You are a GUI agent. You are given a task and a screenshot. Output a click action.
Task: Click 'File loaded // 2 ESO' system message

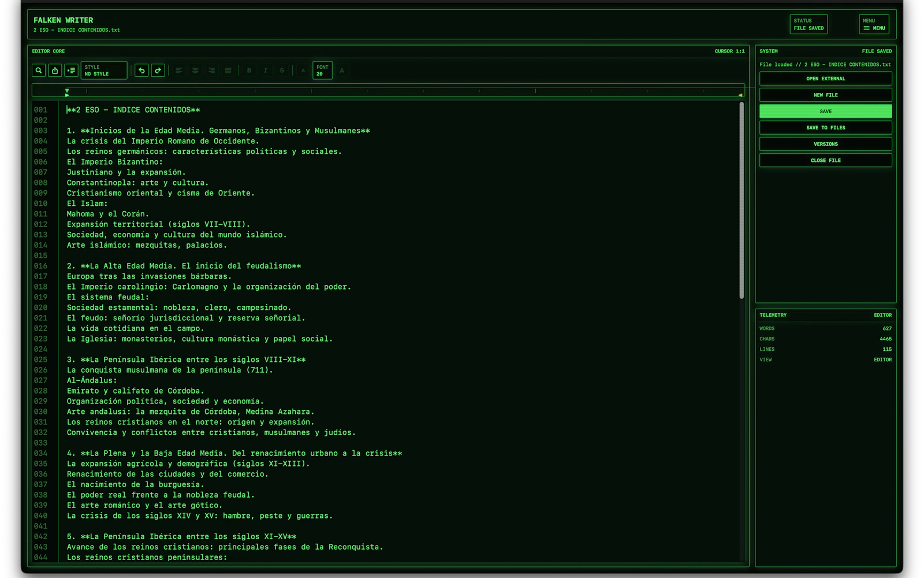coord(825,65)
